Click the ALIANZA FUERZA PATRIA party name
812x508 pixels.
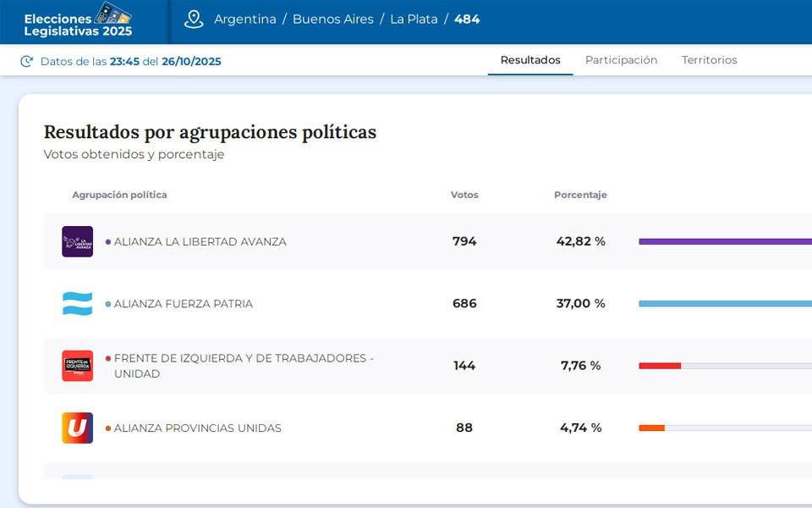coord(184,304)
